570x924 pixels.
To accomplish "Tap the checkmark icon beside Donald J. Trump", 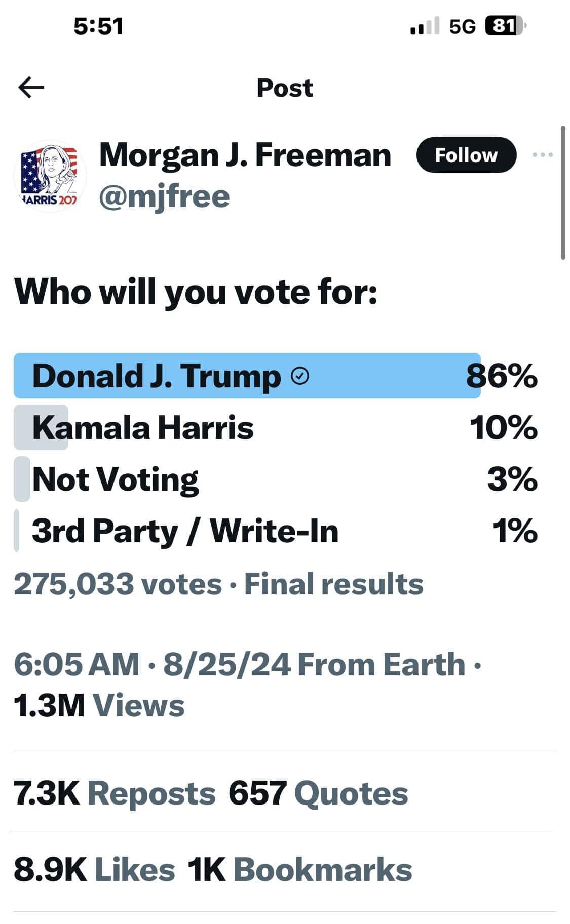I will pyautogui.click(x=301, y=376).
